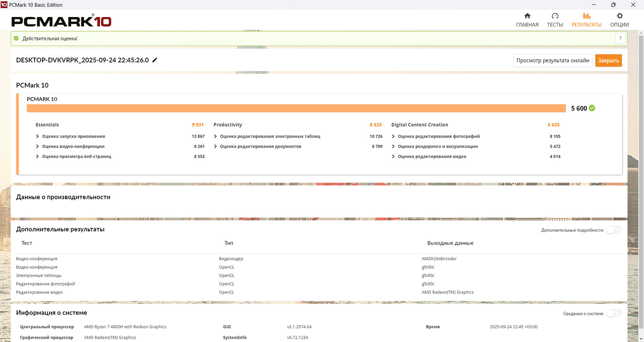Expand Оценка редактирования видео row
The image size is (644, 342).
pos(393,157)
